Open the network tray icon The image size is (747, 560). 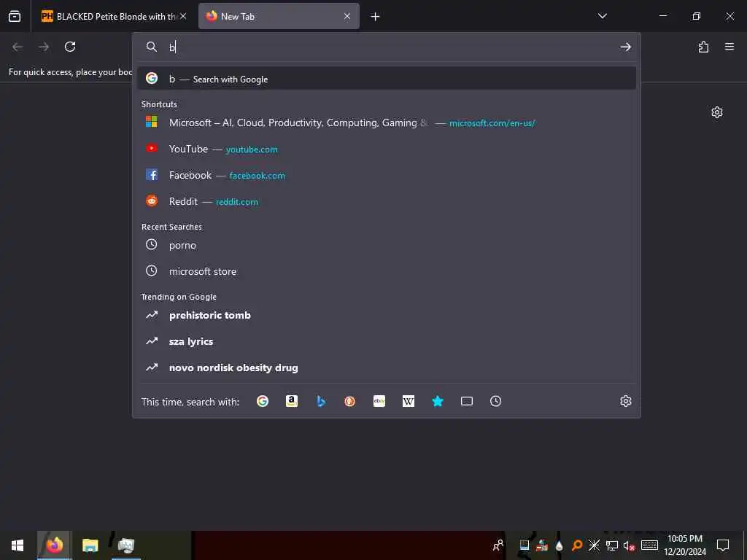612,545
